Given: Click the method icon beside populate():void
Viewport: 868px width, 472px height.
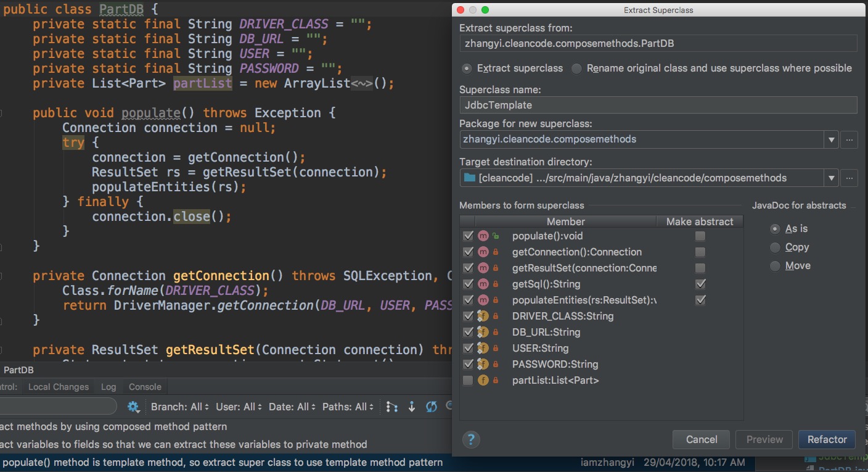Looking at the screenshot, I should pos(483,236).
